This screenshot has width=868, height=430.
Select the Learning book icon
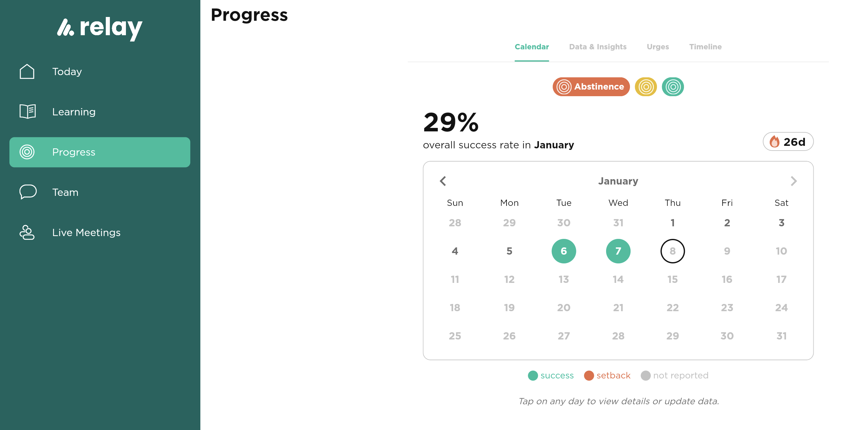coord(27,111)
